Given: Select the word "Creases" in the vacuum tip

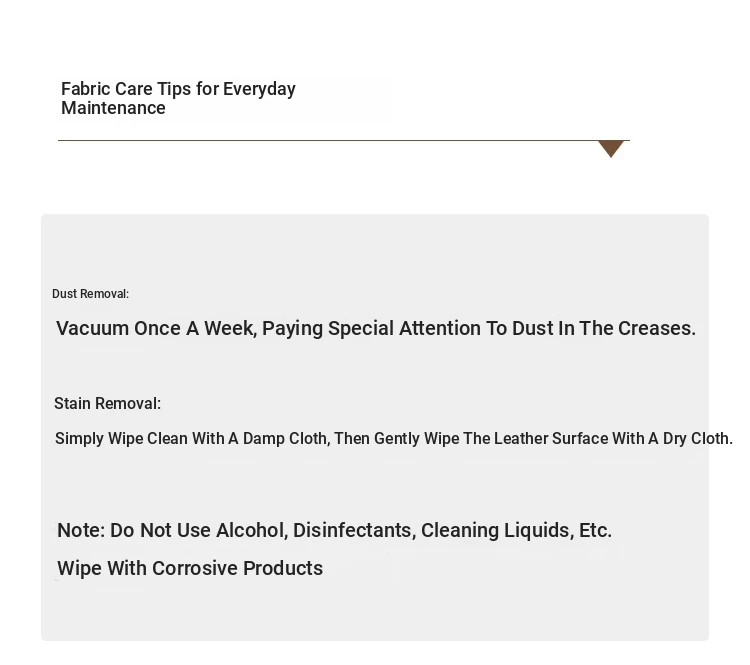Looking at the screenshot, I should pos(654,328).
